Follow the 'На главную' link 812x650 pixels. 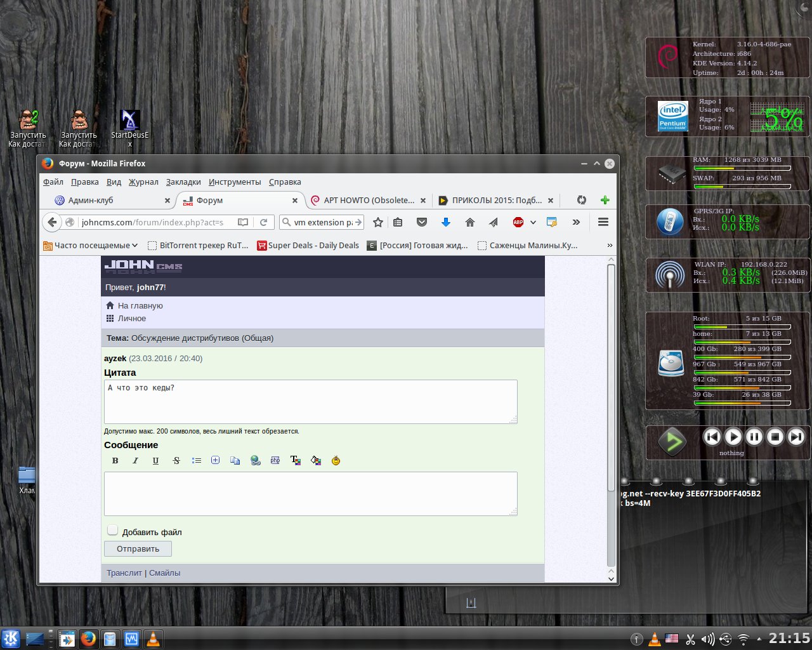[x=140, y=306]
